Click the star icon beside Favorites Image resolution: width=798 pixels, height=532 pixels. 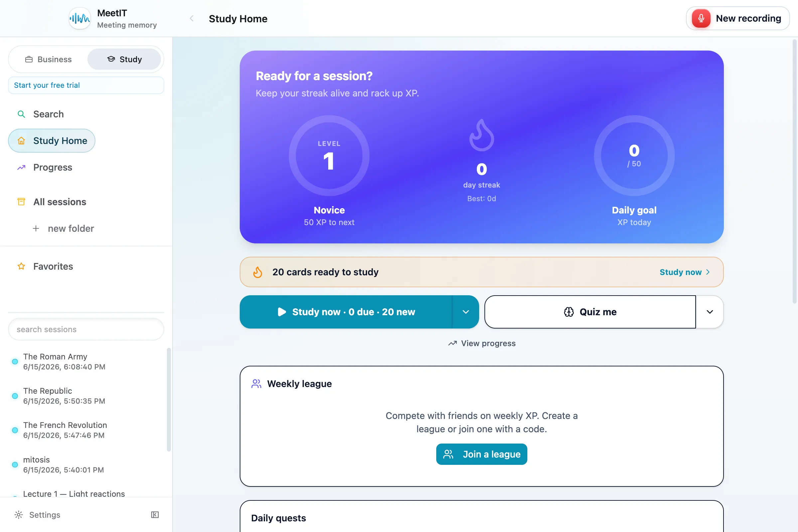click(x=21, y=266)
